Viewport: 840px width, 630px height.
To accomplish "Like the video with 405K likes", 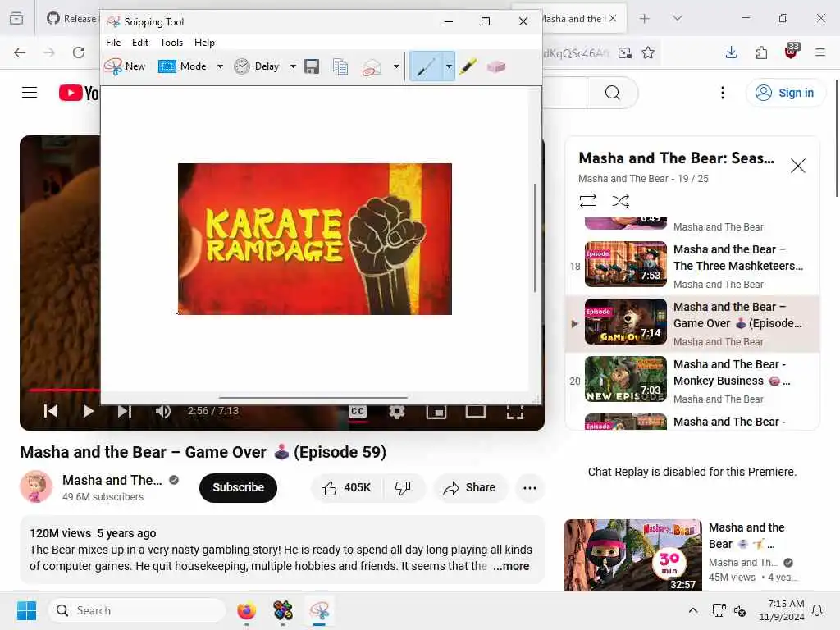I will click(x=346, y=487).
